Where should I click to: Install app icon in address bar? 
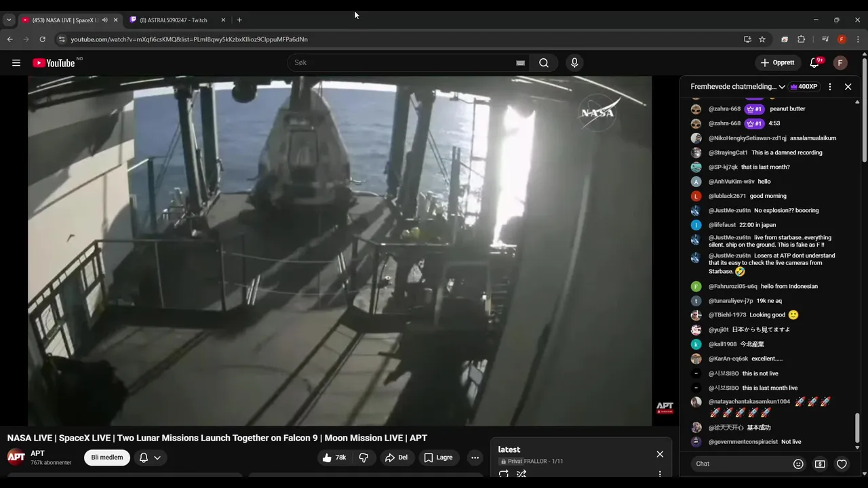[x=747, y=39]
